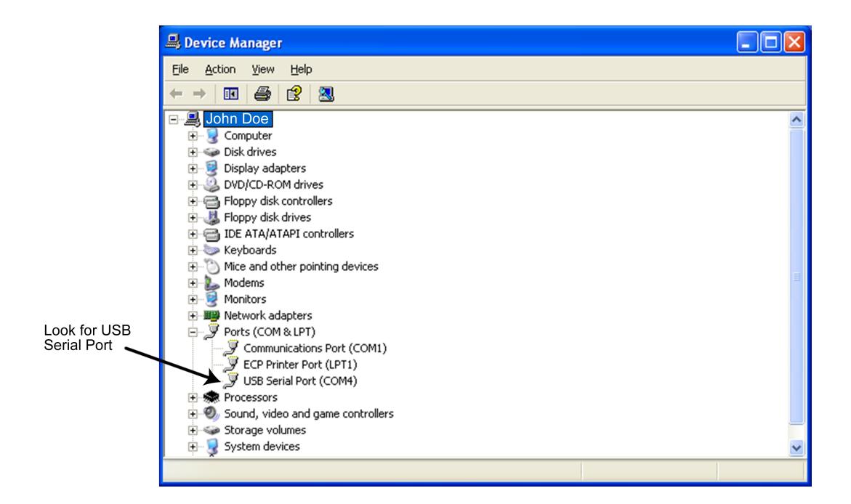Select the Mice and other pointing devices label
Viewport: 851px width, 504px height.
pyautogui.click(x=301, y=267)
